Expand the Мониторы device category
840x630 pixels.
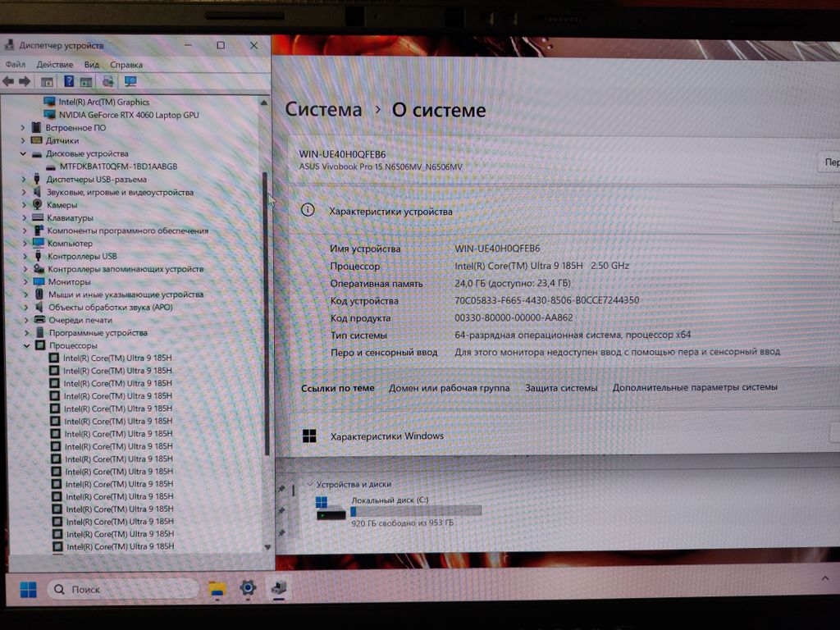click(x=25, y=281)
